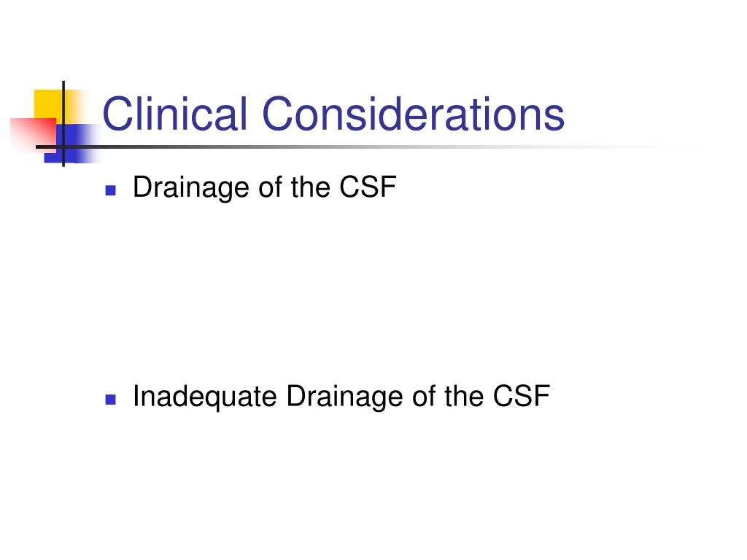The width and height of the screenshot is (747, 560).
Task: Click the "Clinical Considerations" slide title
Action: pyautogui.click(x=333, y=113)
